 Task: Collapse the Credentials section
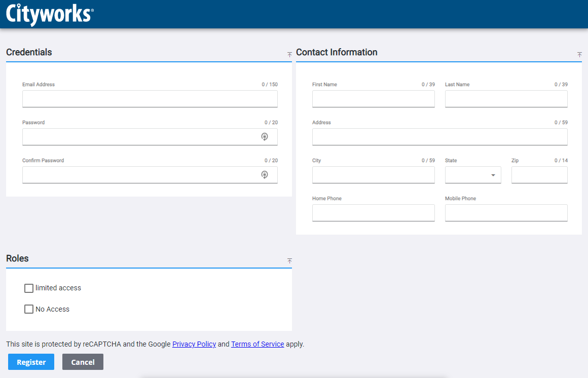(x=289, y=55)
